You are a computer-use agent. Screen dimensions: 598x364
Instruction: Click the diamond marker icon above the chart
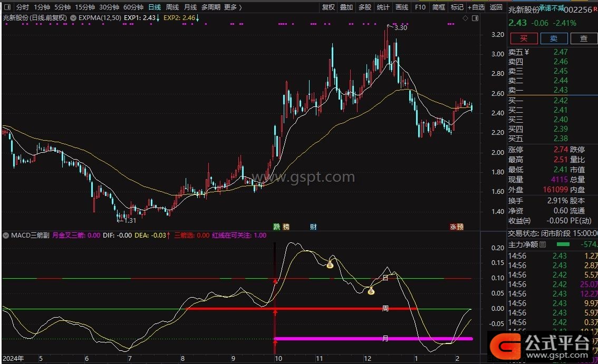[465, 18]
